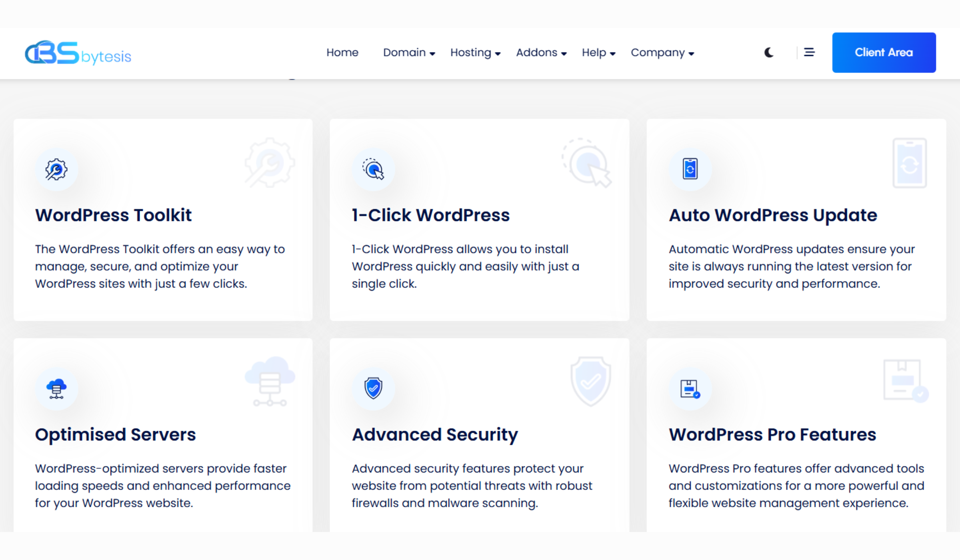Open the hamburger menu icon
This screenshot has height=560, width=960.
809,52
